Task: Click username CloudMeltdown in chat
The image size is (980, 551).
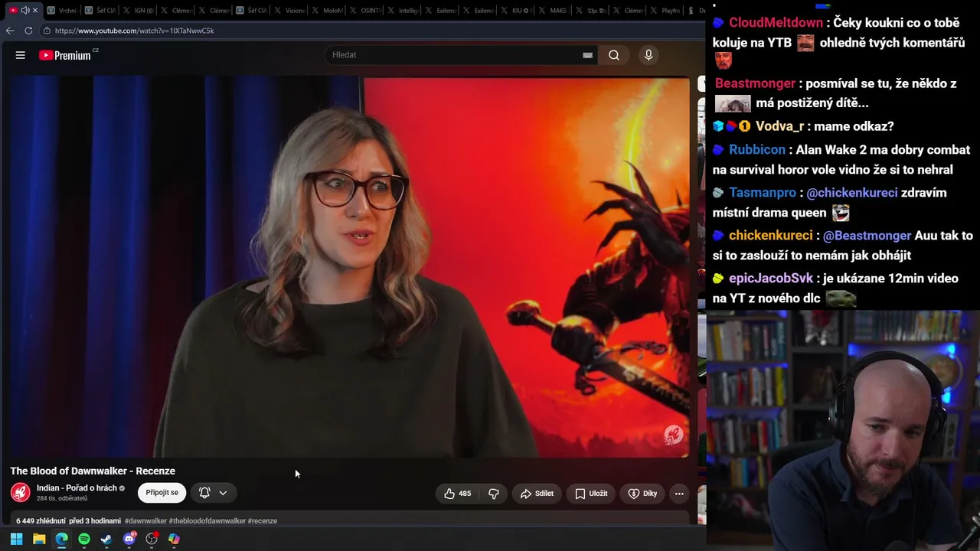Action: 776,23
